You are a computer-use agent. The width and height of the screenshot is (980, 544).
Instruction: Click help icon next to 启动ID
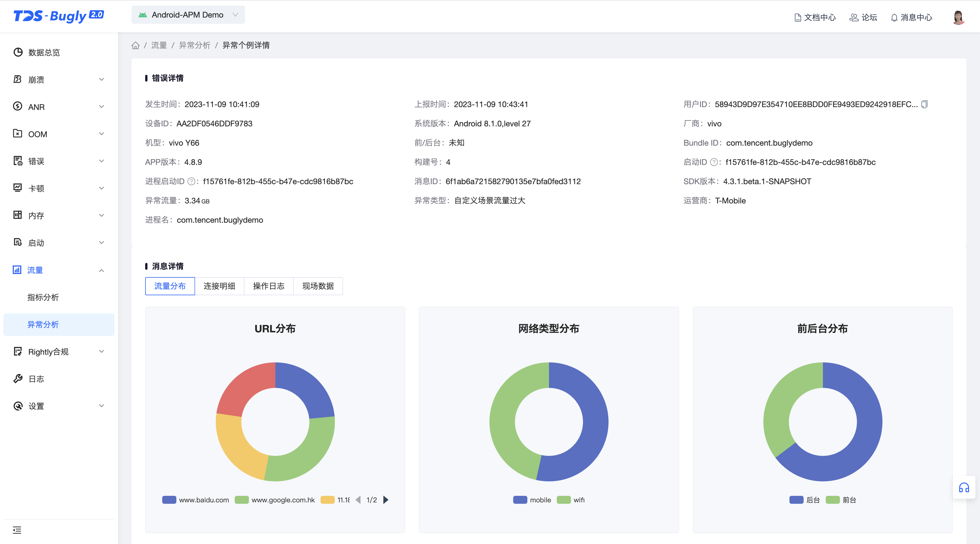[x=714, y=162]
